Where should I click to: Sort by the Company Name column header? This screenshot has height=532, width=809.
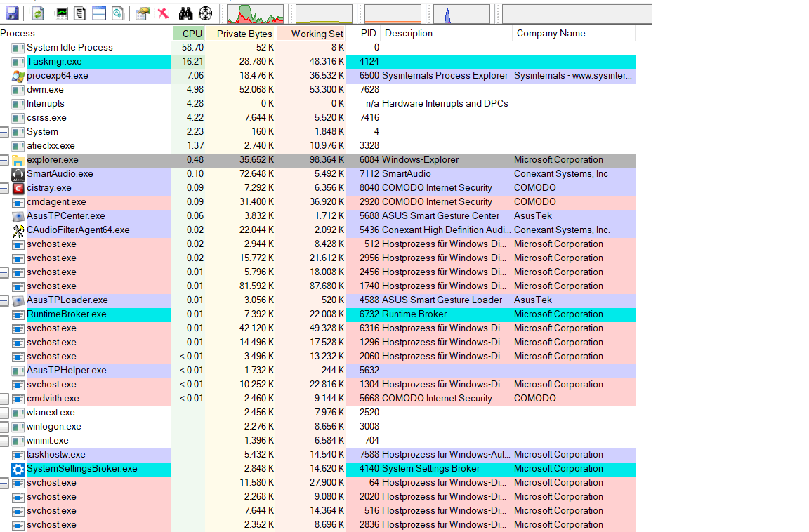pos(574,34)
